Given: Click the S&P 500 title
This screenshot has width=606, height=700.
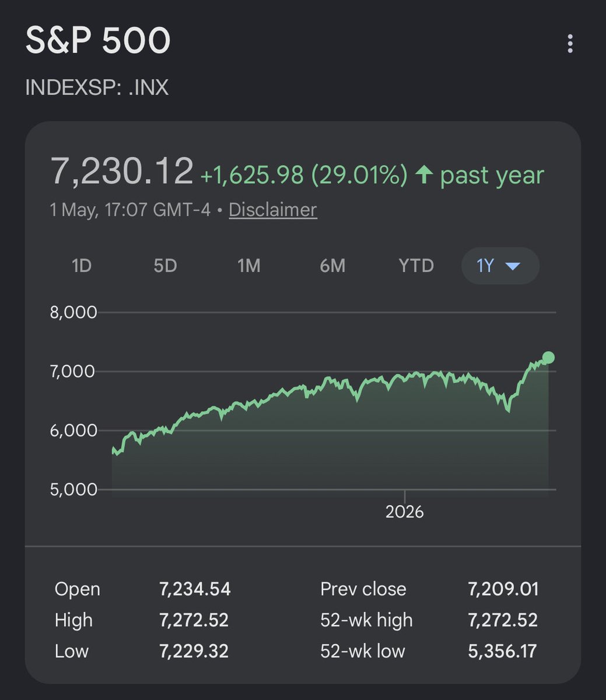Looking at the screenshot, I should click(98, 42).
